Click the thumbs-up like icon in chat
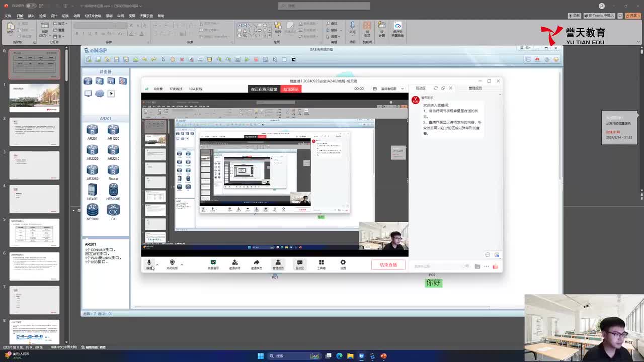This screenshot has height=362, width=644. (496, 266)
